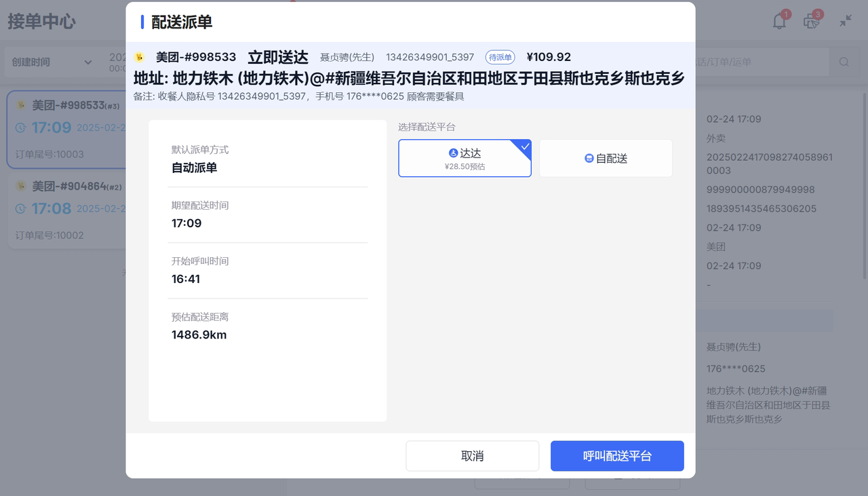
Task: Select order card 美团-#904864 in background list
Action: click(x=66, y=212)
